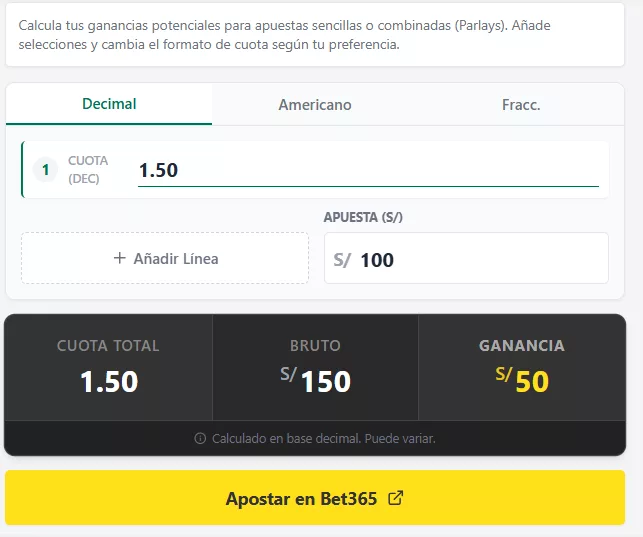The height and width of the screenshot is (537, 643).
Task: Click the plus icon beside Añadir Línea
Action: tap(120, 259)
